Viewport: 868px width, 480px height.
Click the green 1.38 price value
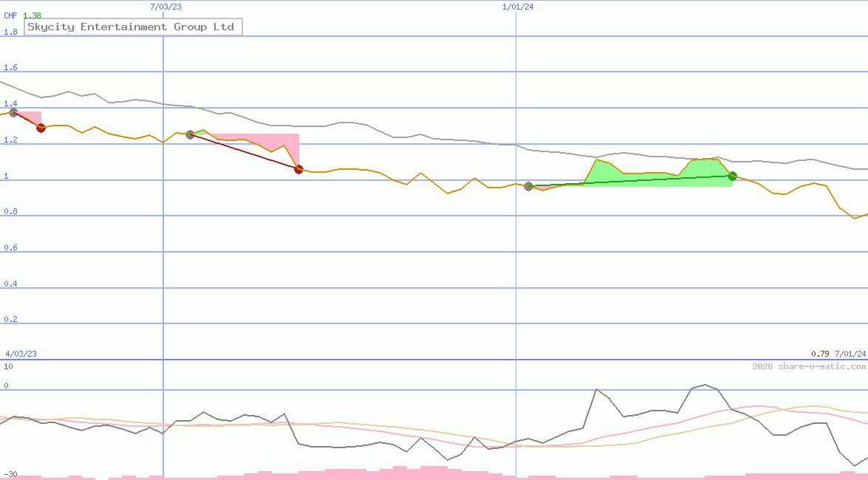(32, 16)
